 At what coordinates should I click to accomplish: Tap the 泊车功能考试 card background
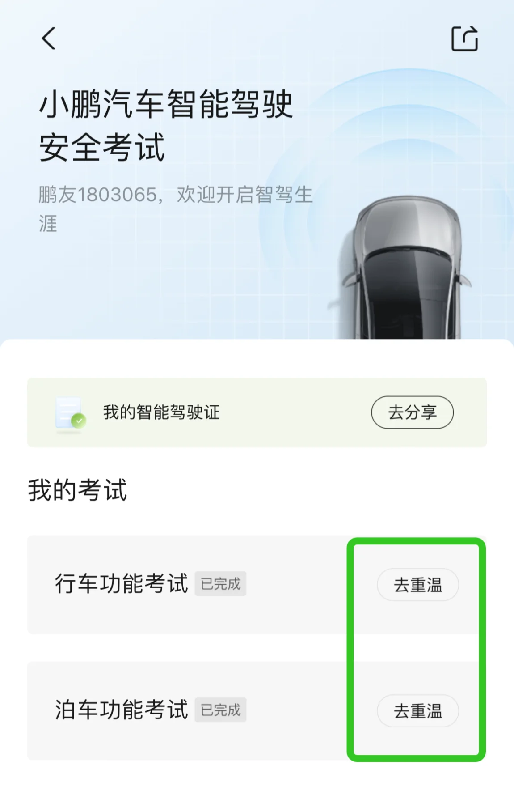257,710
